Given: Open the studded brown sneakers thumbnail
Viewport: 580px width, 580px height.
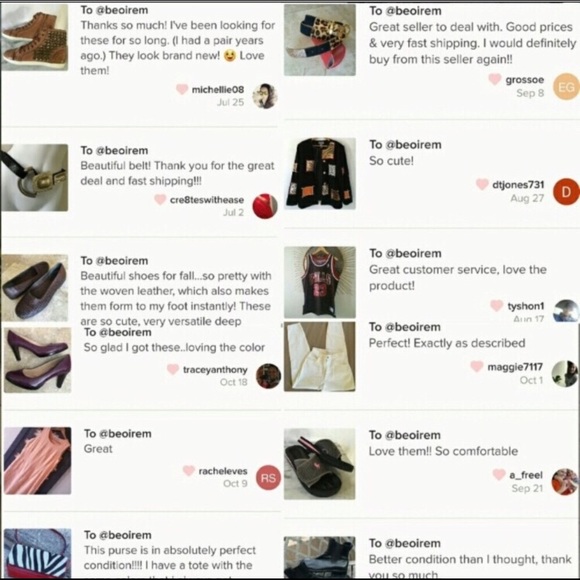Looking at the screenshot, I should coord(34,37).
